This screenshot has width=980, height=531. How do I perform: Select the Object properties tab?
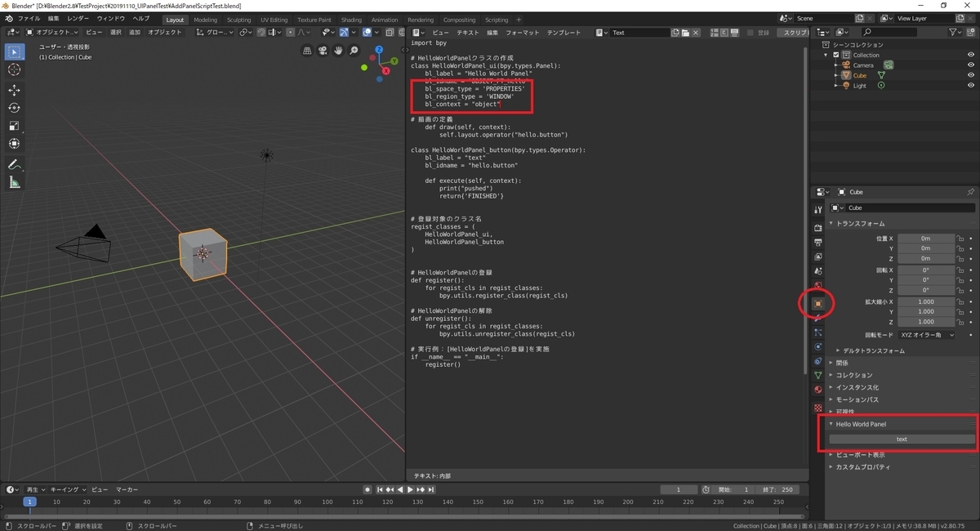pyautogui.click(x=819, y=303)
